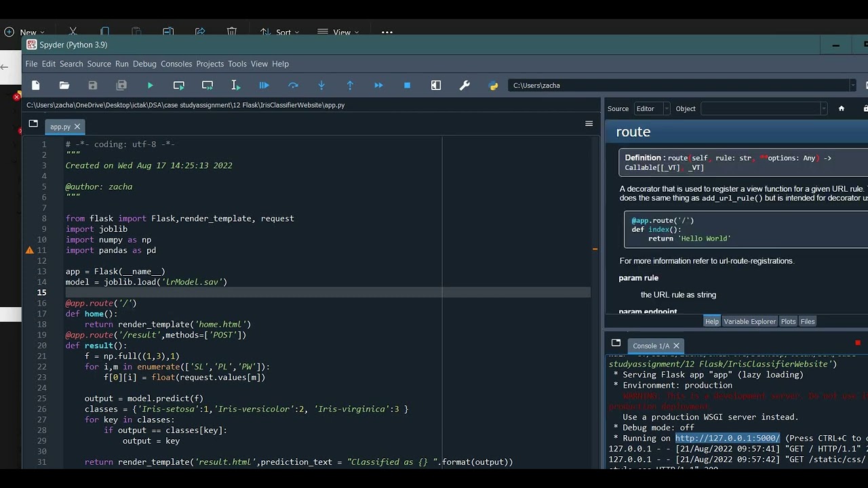Open the Edit menu
868x488 pixels.
(x=49, y=64)
